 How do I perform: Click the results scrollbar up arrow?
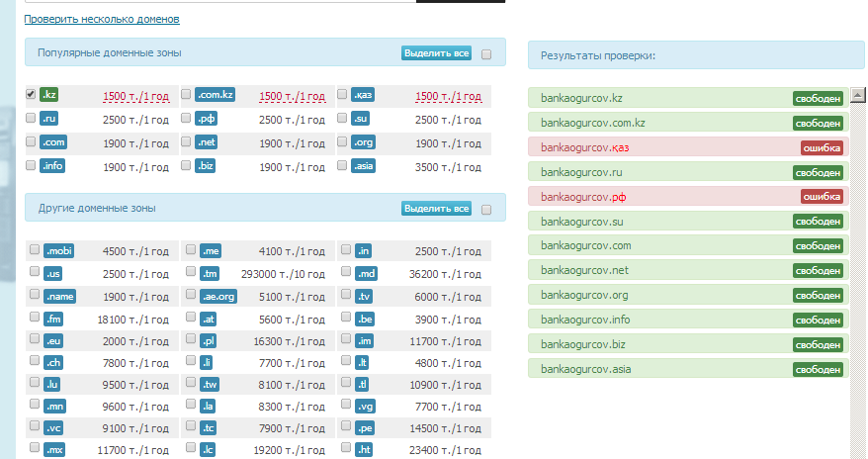point(857,95)
